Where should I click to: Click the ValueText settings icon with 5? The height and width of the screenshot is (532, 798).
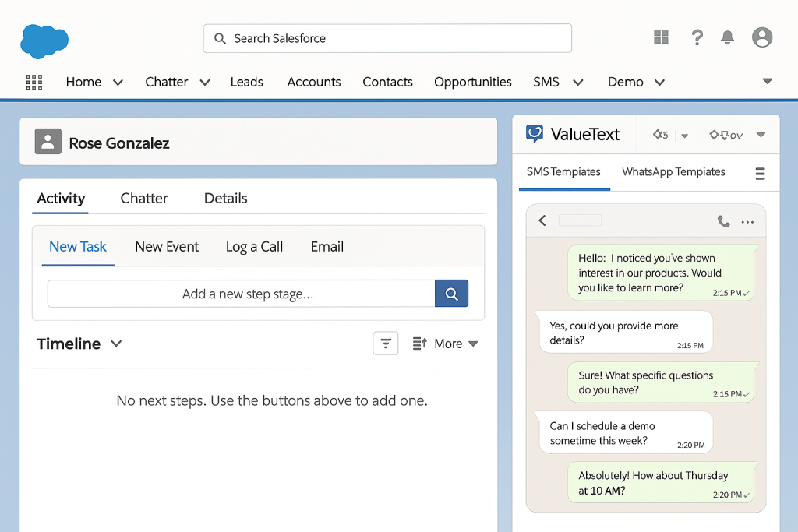click(x=661, y=135)
